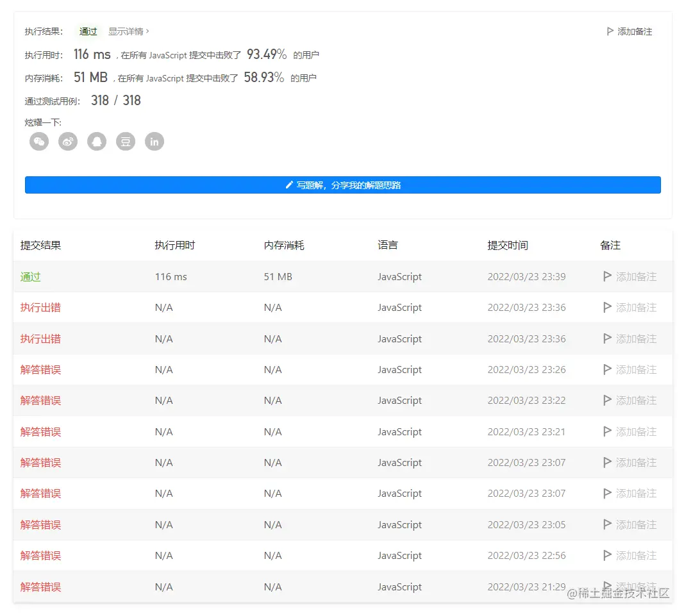Open the 解答错误 submission from 23:22
Screen dimensions: 686x616
click(40, 401)
